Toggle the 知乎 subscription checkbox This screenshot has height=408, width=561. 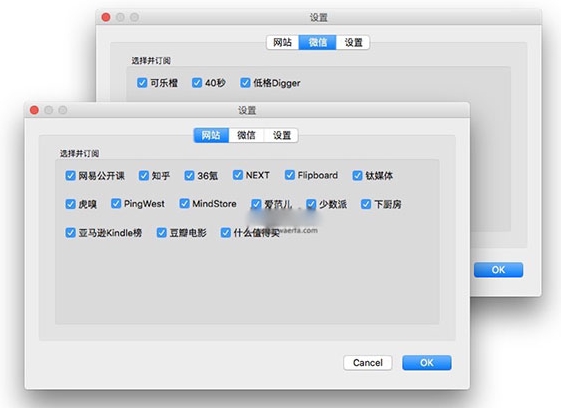[144, 176]
